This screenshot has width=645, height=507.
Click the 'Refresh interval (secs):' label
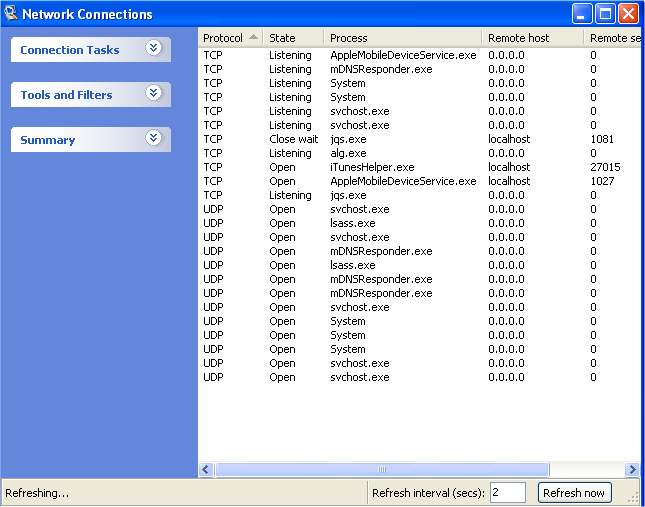428,493
